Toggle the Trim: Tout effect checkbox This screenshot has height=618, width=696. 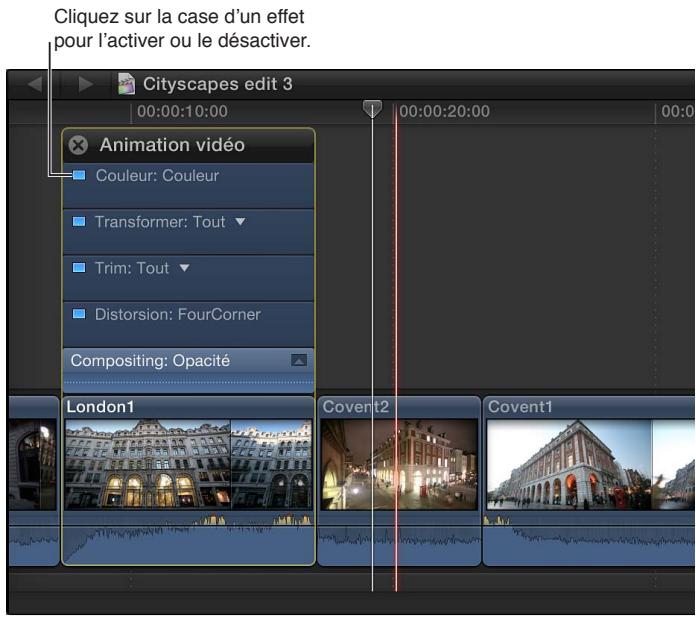(79, 268)
